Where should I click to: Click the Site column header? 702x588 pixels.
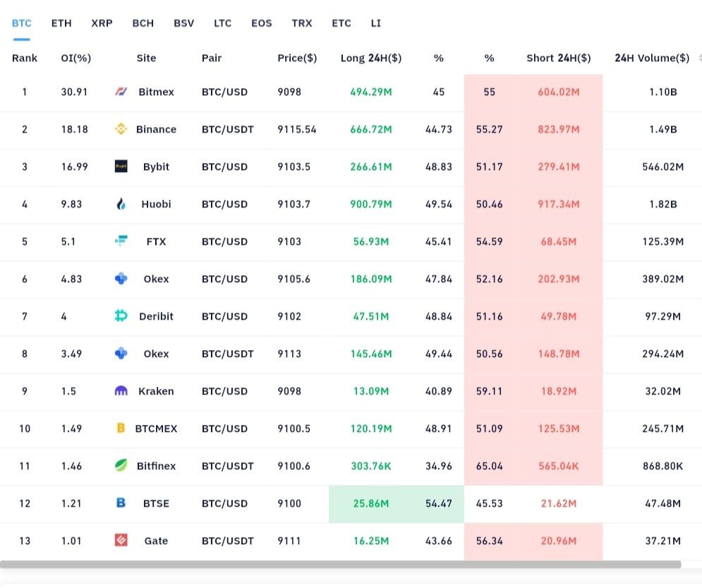147,58
